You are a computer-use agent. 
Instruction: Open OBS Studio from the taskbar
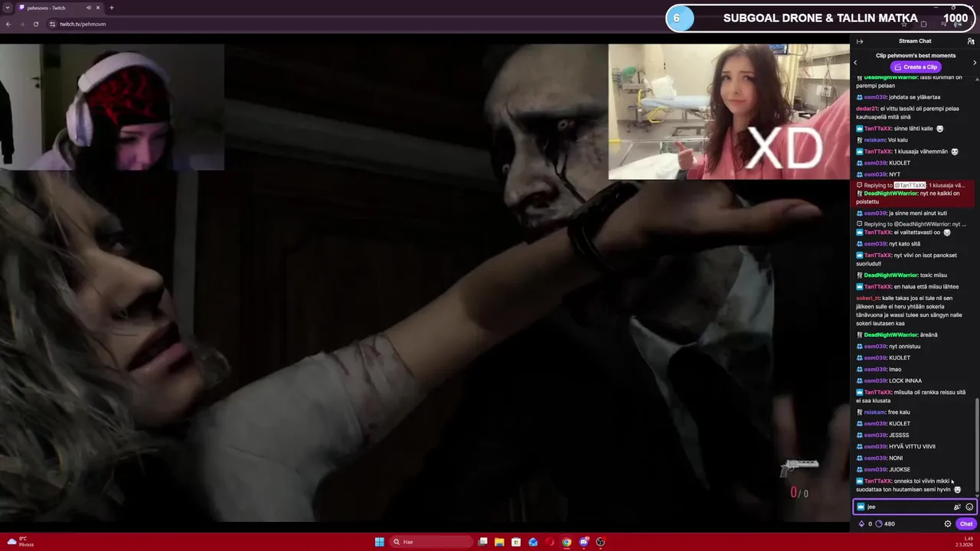click(x=600, y=542)
